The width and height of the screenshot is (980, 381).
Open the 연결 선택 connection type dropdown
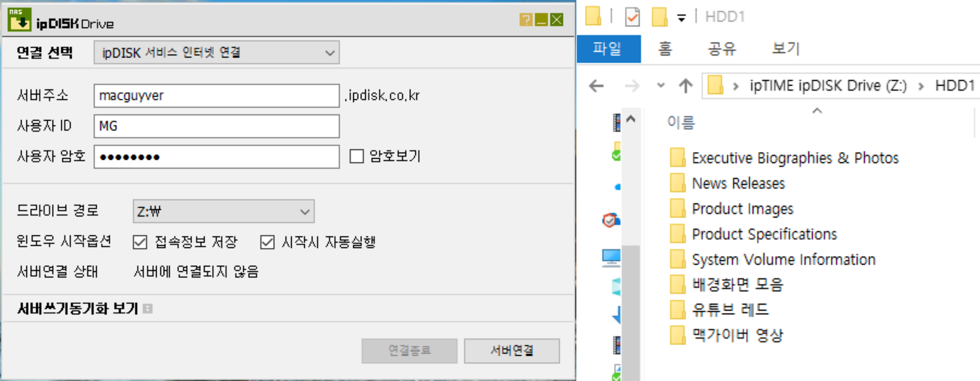click(216, 53)
